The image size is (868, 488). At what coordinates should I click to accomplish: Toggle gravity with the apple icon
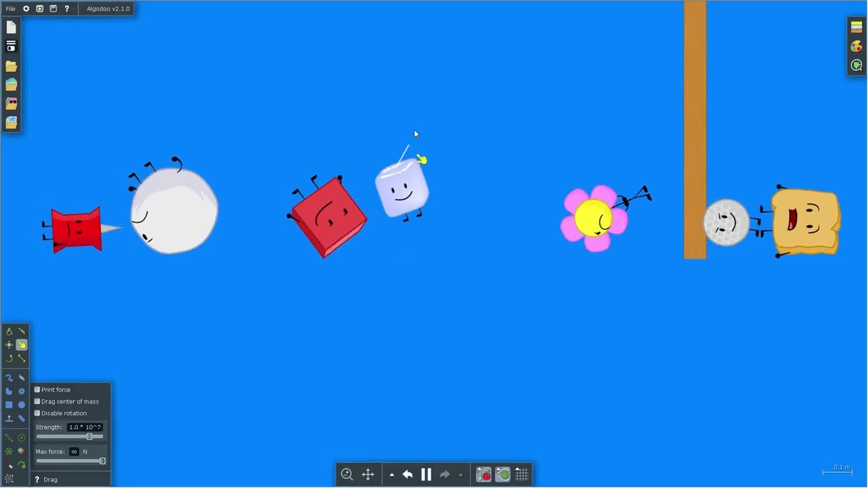(484, 474)
